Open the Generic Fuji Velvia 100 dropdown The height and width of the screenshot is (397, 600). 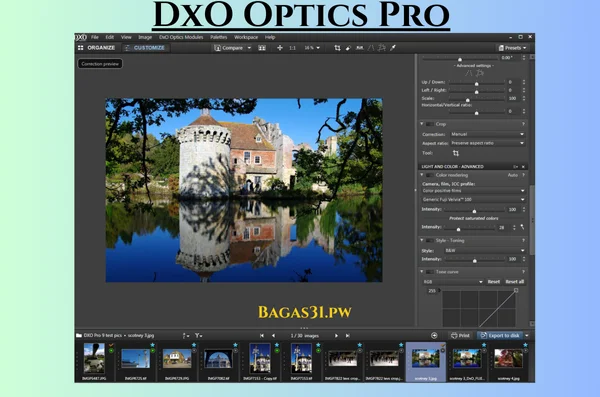click(473, 199)
